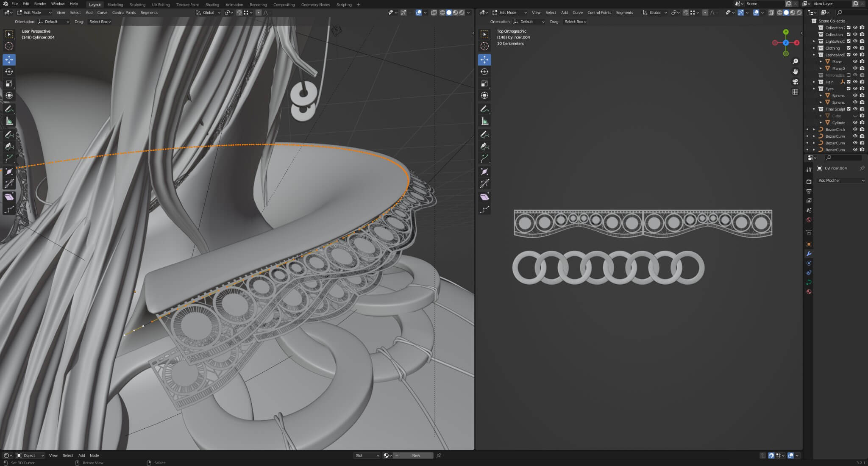Screen dimensions: 868x466
Task: Open the Add Modifier dropdown
Action: coord(841,180)
